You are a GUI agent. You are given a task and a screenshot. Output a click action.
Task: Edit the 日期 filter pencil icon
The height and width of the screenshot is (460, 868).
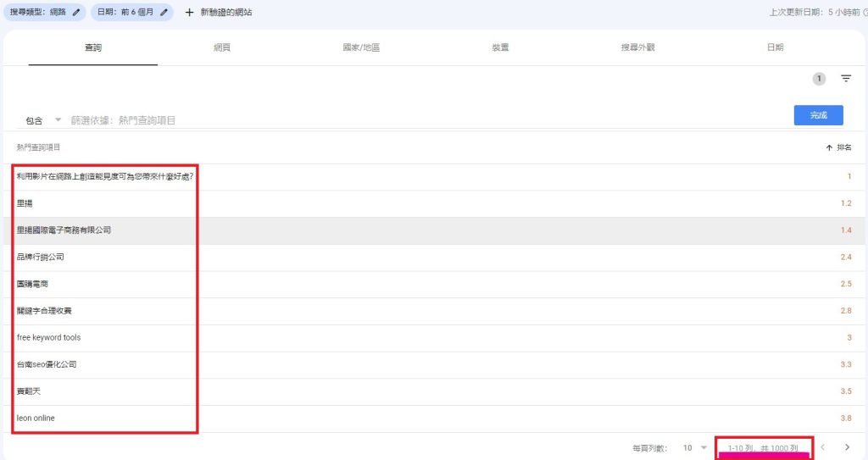(164, 13)
